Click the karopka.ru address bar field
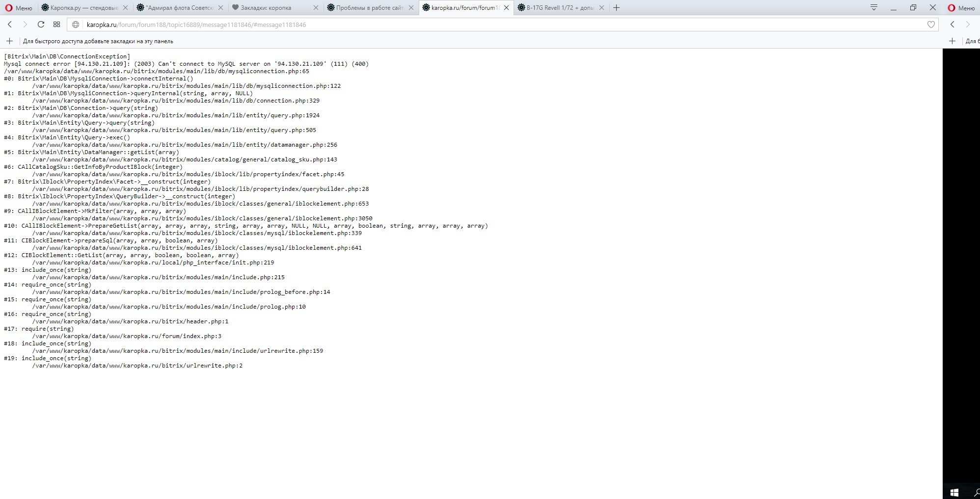 491,25
